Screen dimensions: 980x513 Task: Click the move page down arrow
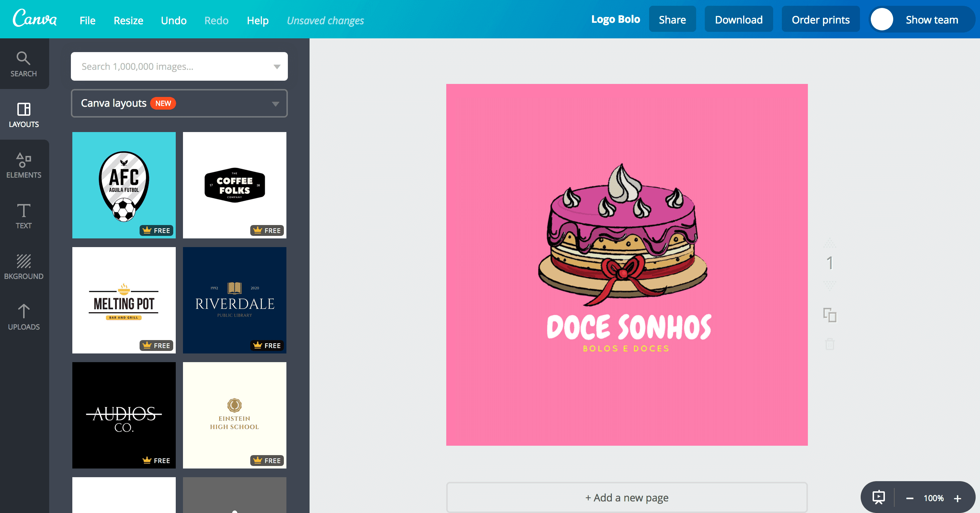[x=830, y=285]
